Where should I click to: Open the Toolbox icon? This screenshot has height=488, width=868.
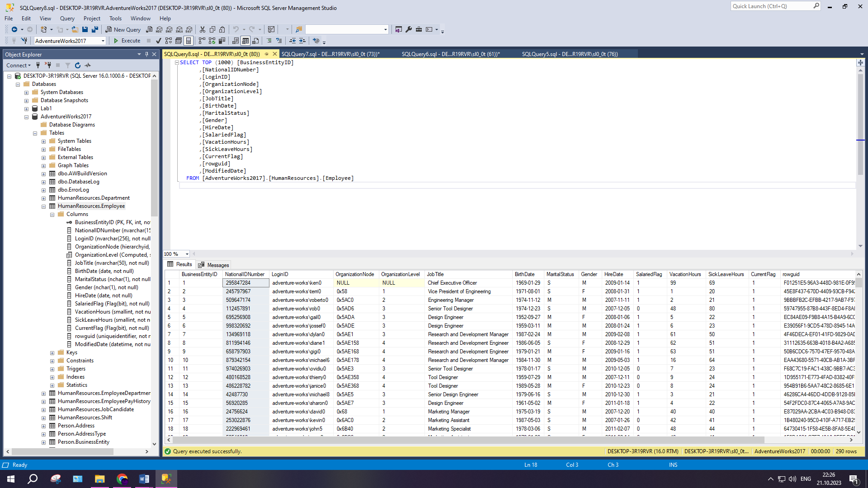pos(419,30)
